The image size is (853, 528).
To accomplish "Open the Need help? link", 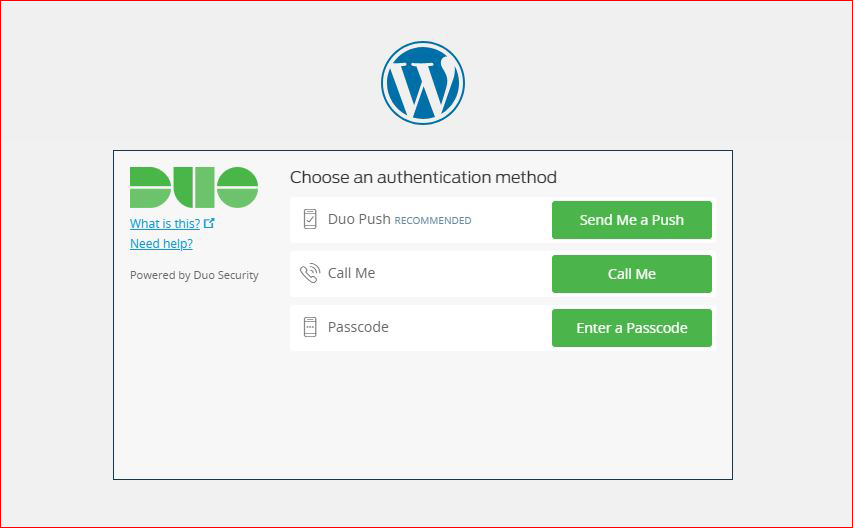I will (x=161, y=243).
